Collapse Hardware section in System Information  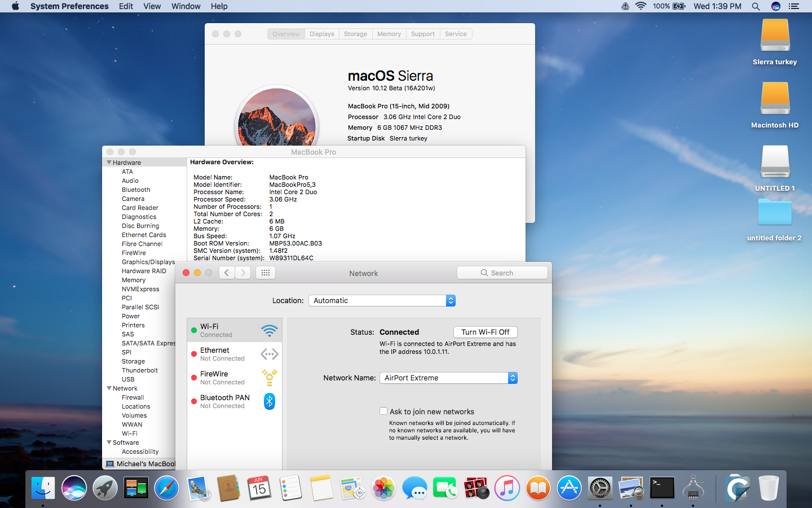click(109, 163)
